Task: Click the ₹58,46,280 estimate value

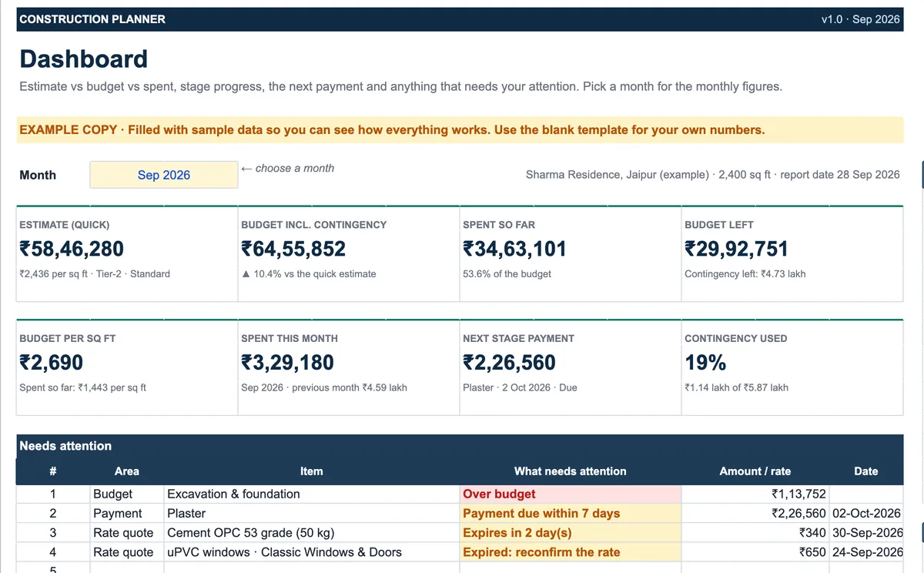Action: point(72,249)
